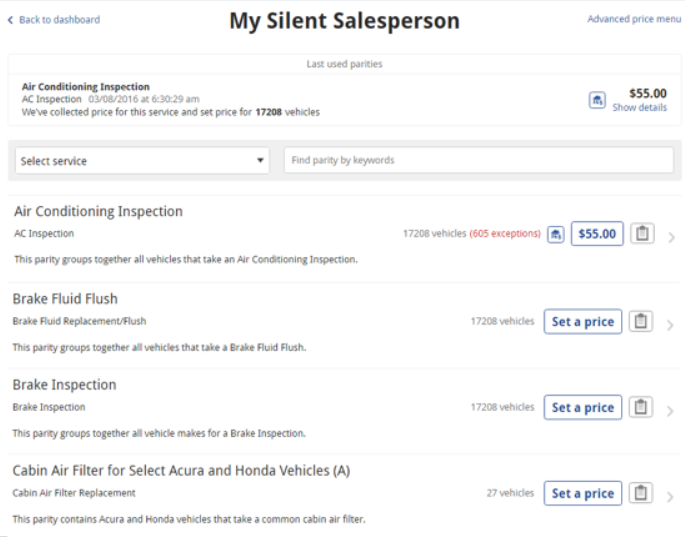Set a price for Cabin Air Filter
Image resolution: width=685 pixels, height=537 pixels.
[583, 494]
